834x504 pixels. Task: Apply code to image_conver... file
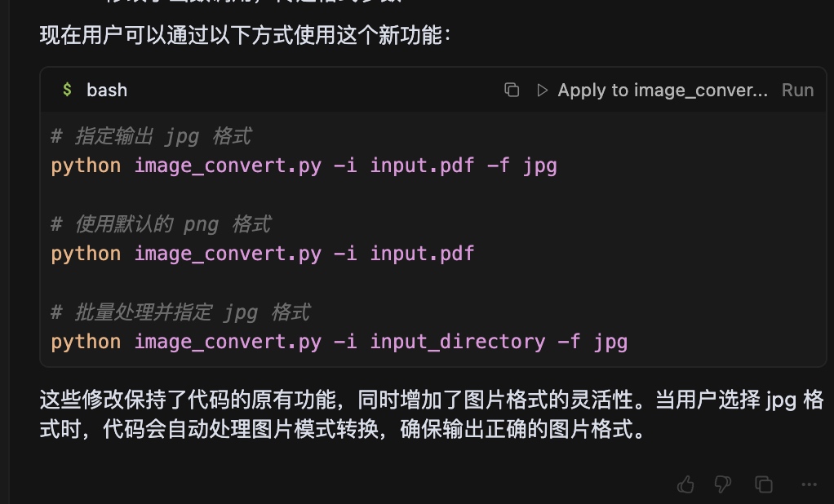point(662,90)
